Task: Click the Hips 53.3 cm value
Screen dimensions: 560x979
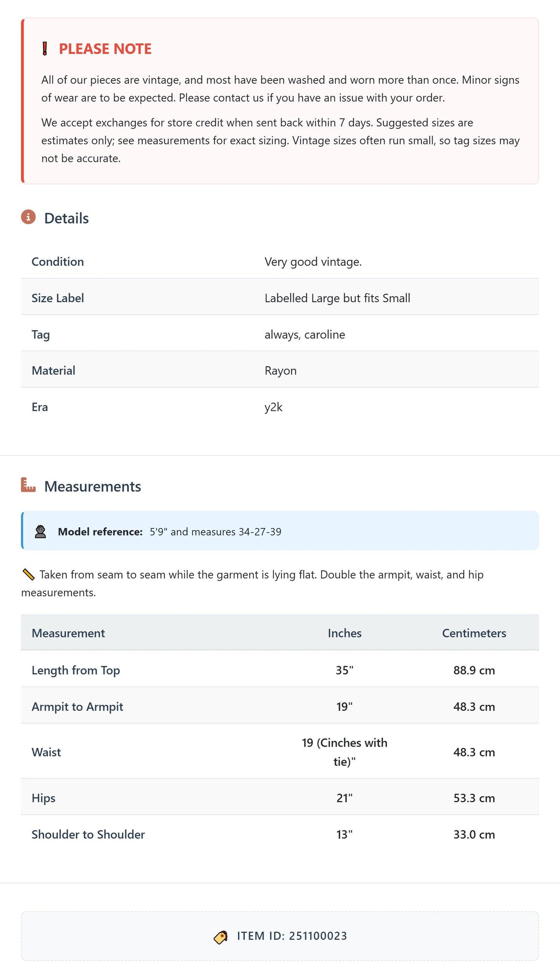Action: click(x=474, y=798)
